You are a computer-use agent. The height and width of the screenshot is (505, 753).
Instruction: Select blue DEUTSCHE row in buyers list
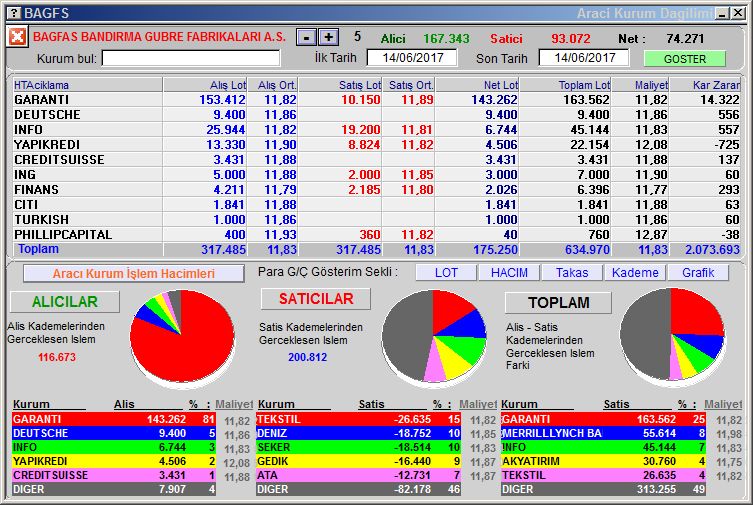pyautogui.click(x=114, y=433)
